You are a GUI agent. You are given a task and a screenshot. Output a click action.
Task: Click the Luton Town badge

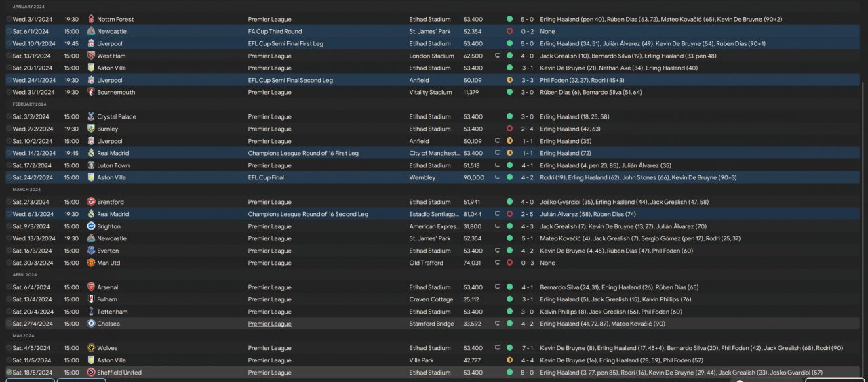91,165
